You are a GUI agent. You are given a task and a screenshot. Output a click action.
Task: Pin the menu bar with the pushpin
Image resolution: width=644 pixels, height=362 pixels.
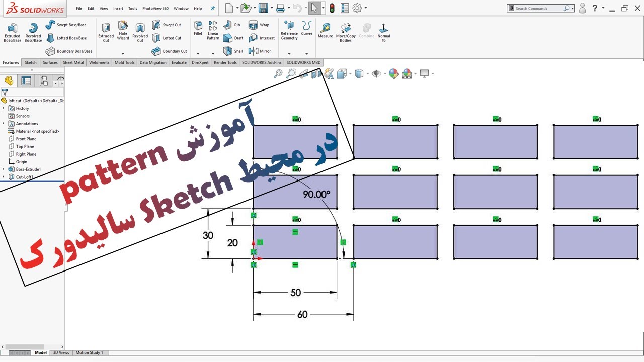[212, 9]
